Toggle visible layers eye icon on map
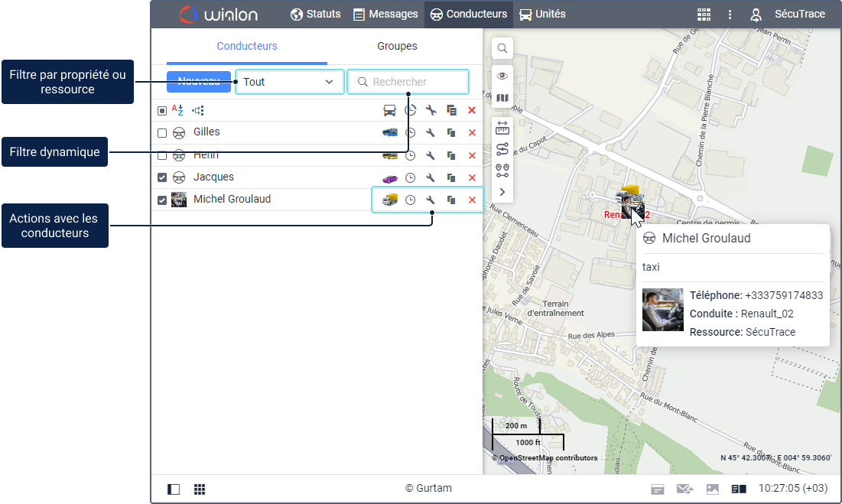The image size is (842, 504). (x=502, y=76)
